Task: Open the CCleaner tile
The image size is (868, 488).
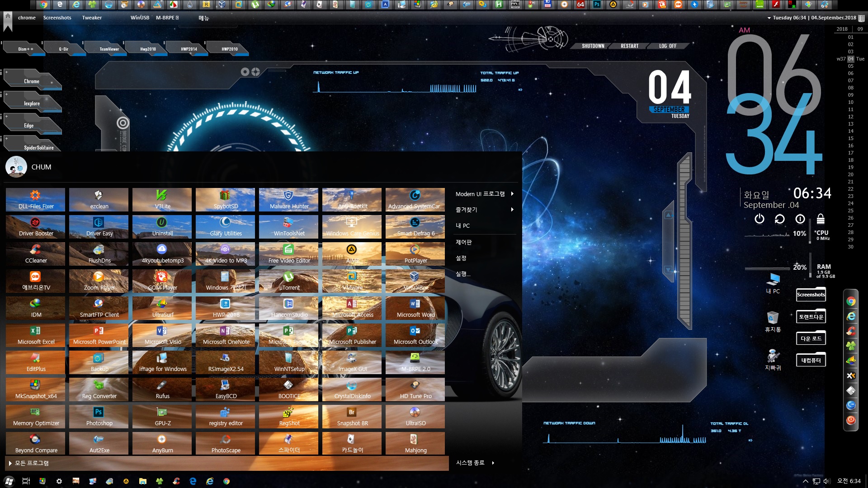Action: click(x=36, y=254)
